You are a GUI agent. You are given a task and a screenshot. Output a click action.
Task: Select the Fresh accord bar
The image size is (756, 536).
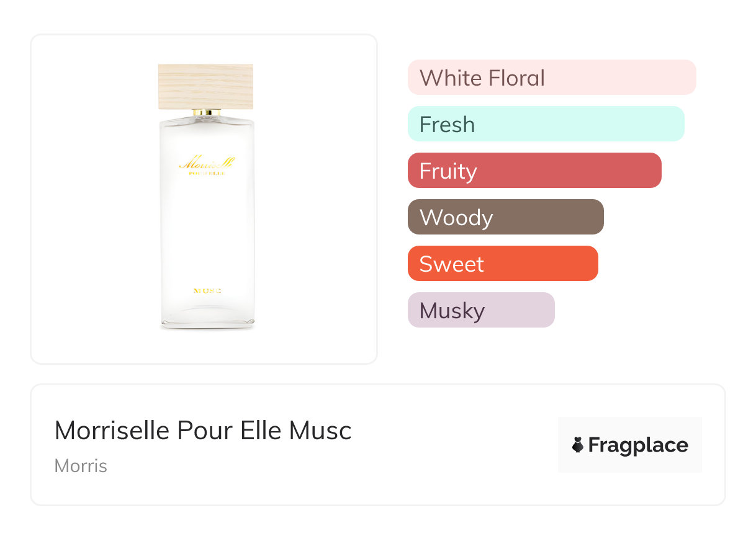546,124
